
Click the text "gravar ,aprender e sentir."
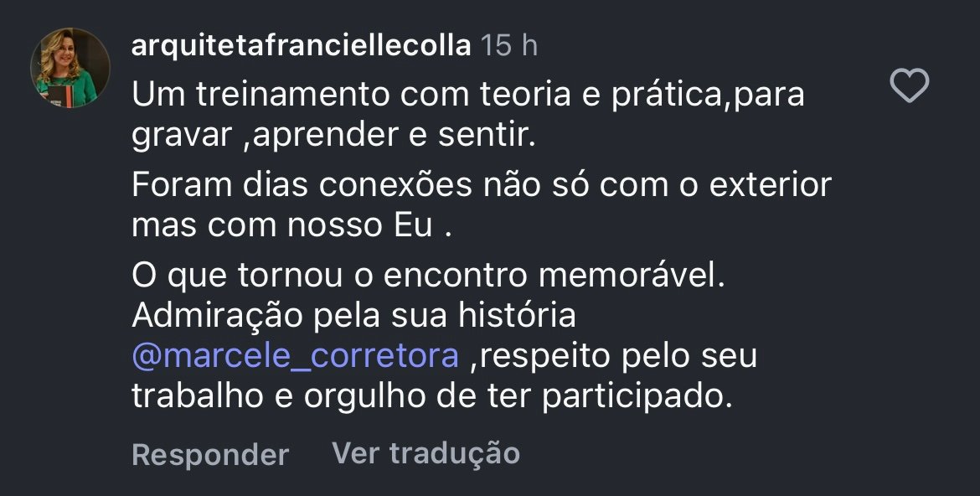pos(333,137)
